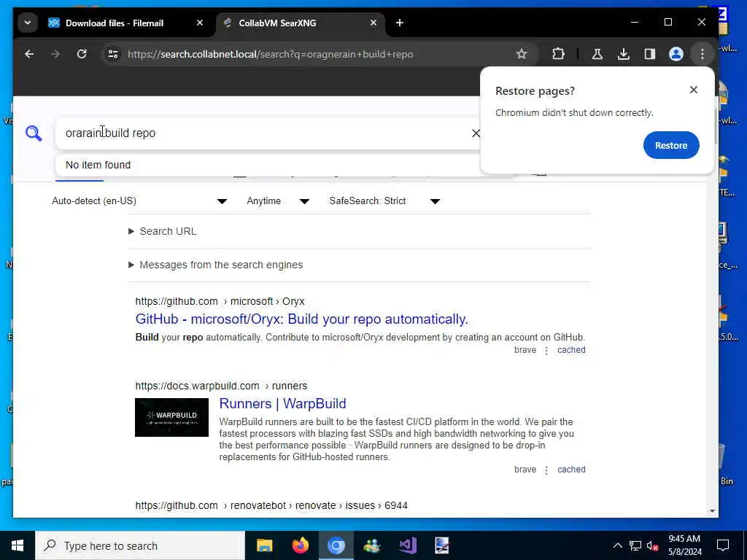The width and height of the screenshot is (747, 560).
Task: Open Runners | WarpBuild result link
Action: [x=282, y=404]
